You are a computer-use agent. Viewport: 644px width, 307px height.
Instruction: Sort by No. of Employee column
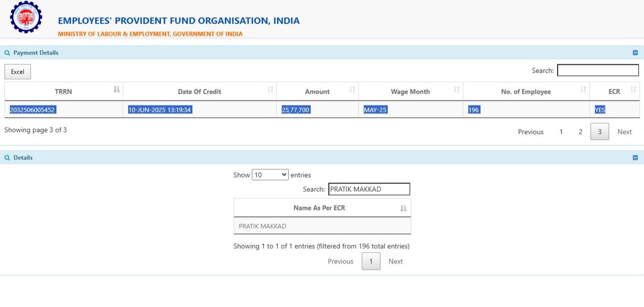point(526,91)
